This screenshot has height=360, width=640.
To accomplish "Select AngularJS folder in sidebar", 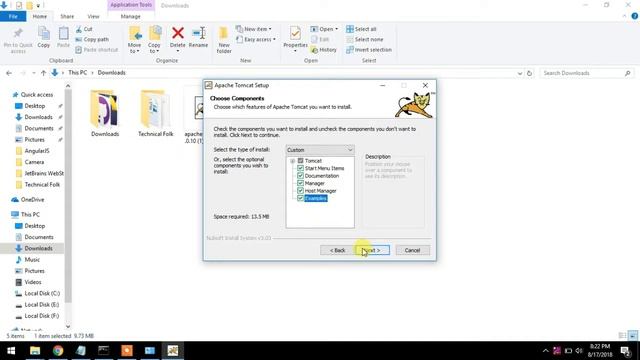I will click(x=37, y=151).
